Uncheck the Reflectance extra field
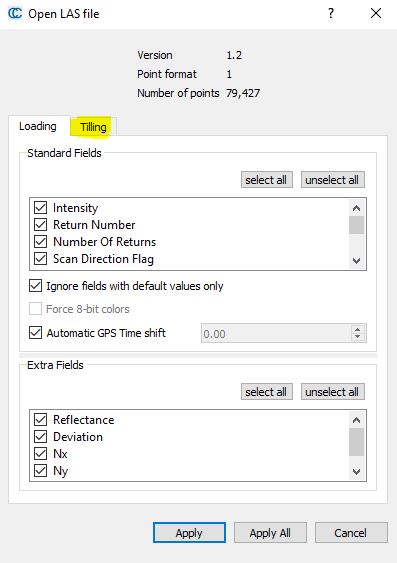 tap(41, 419)
